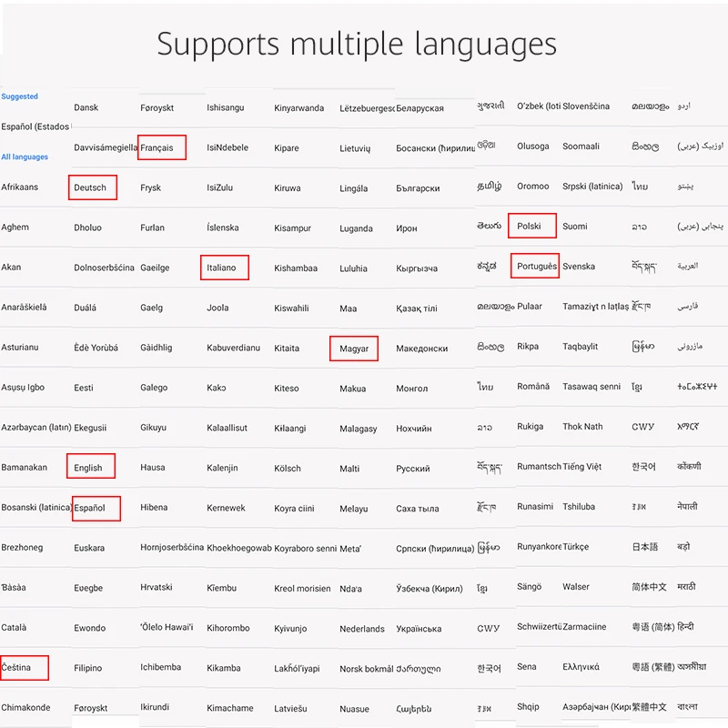
Task: Choose Монгол in the list
Action: click(x=412, y=389)
